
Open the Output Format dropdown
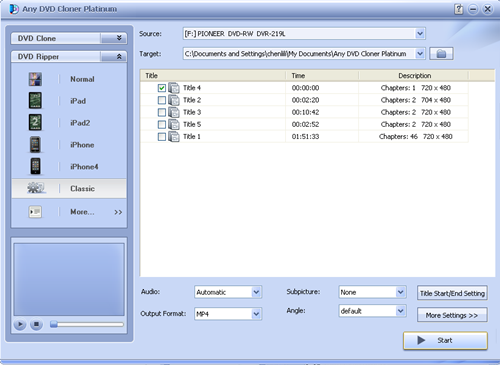[x=256, y=314]
